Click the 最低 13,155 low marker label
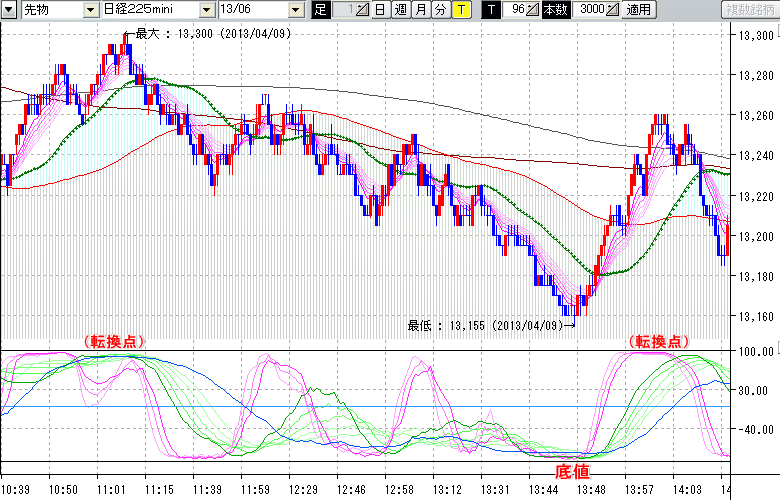 coord(486,325)
